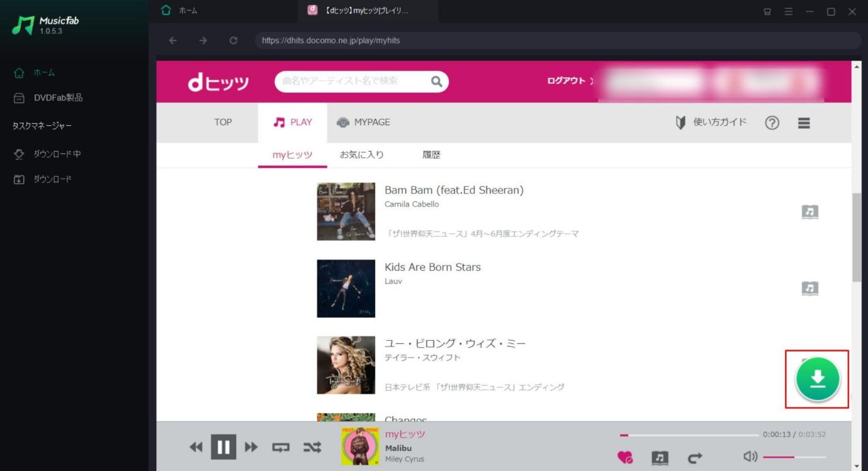Open the Kids Are Born Stars album thumbnail
This screenshot has width=868, height=471.
(x=346, y=289)
